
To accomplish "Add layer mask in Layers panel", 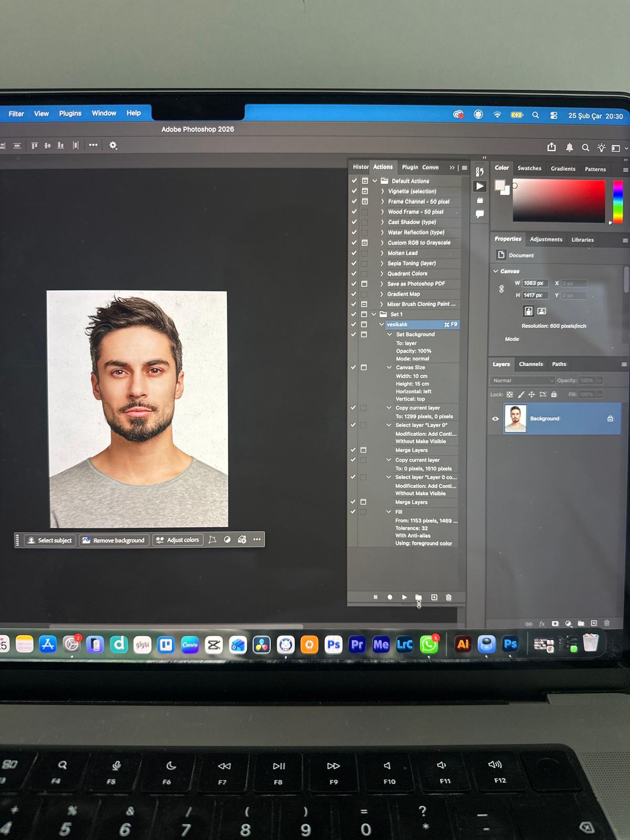I will tap(555, 624).
